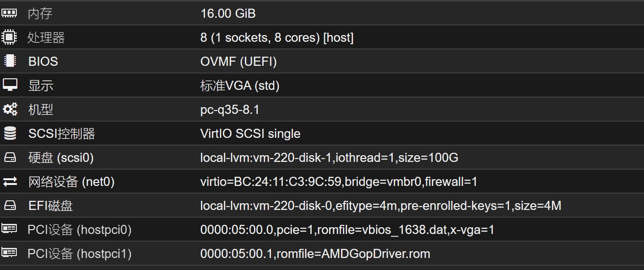Screen dimensions: 644x270
Task: Select the pc-q35-8.1 machine value
Action: pyautogui.click(x=230, y=110)
